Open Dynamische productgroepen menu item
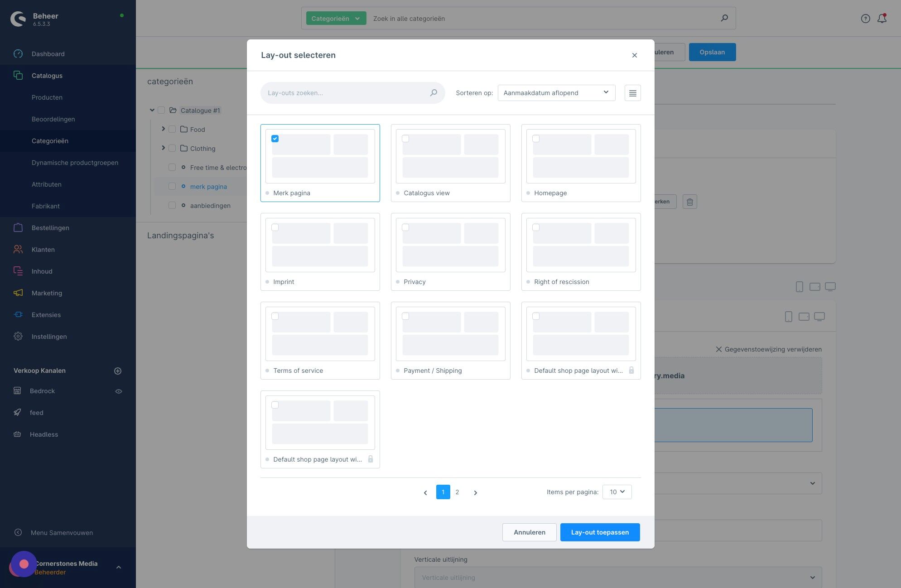 [x=75, y=163]
